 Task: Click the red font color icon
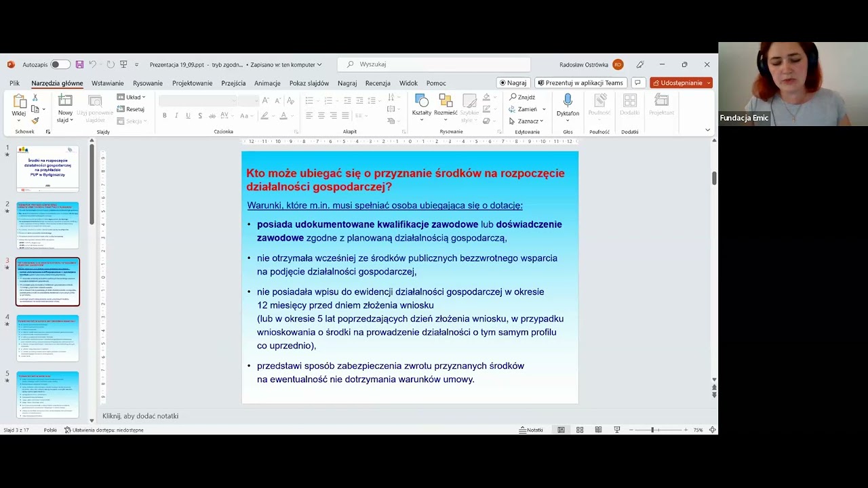point(283,116)
